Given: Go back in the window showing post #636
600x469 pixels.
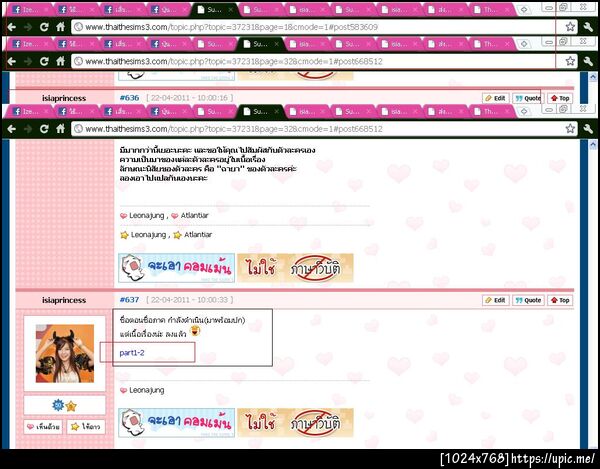Looking at the screenshot, I should point(11,61).
